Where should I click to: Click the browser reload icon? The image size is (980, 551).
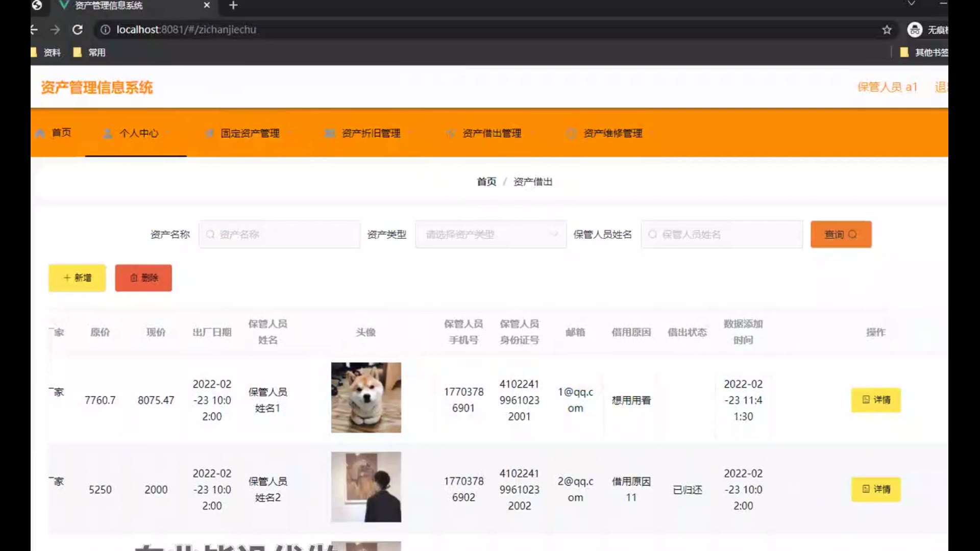[78, 30]
